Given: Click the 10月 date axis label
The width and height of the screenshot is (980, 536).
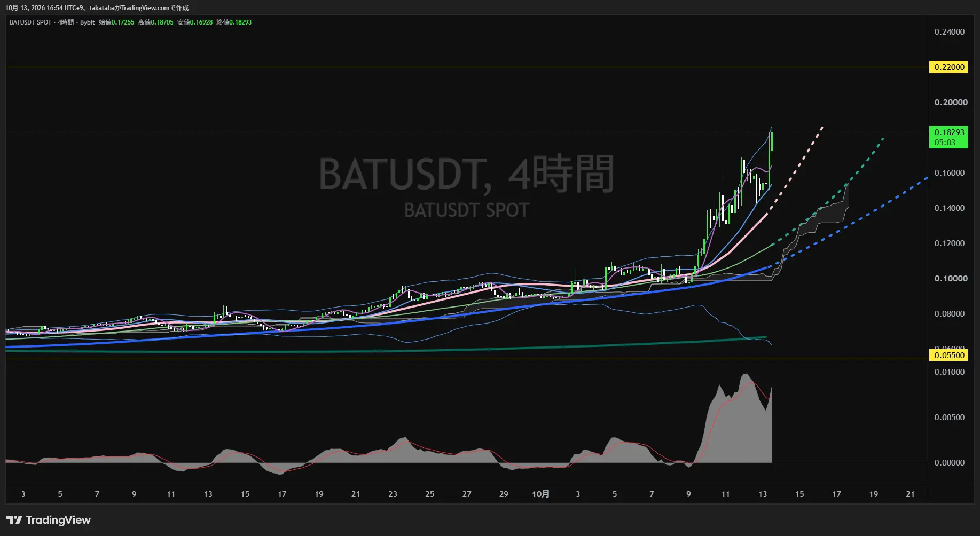Looking at the screenshot, I should tap(540, 494).
